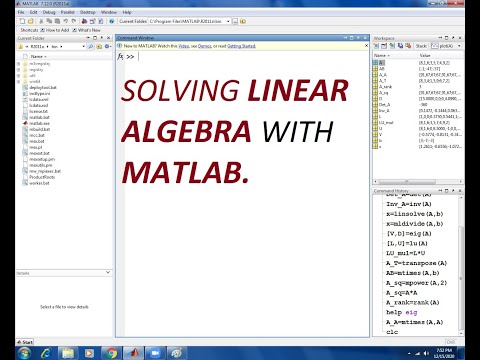480x360 pixels.
Task: Delete variable icon in Workspace toolbar
Action: click(x=408, y=46)
